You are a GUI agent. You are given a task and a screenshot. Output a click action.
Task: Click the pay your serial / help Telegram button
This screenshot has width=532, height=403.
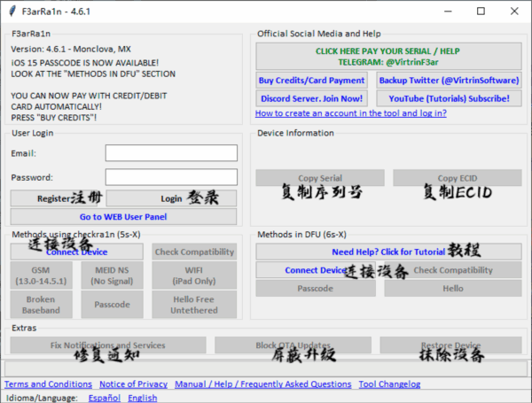click(388, 57)
